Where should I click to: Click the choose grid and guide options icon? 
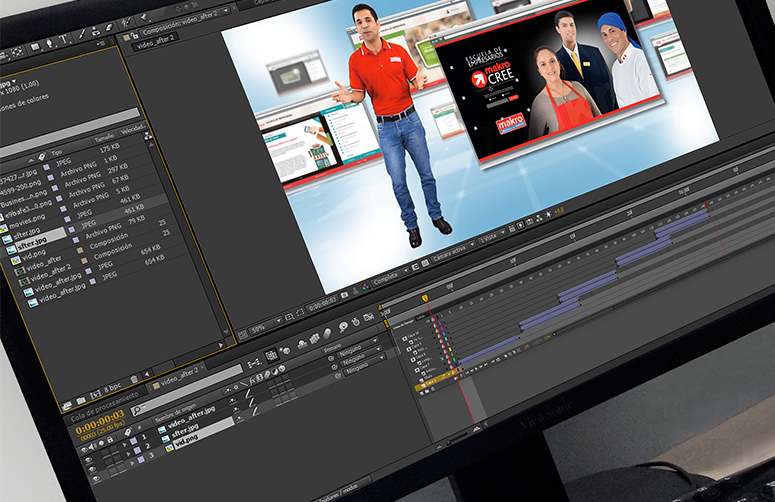[290, 316]
